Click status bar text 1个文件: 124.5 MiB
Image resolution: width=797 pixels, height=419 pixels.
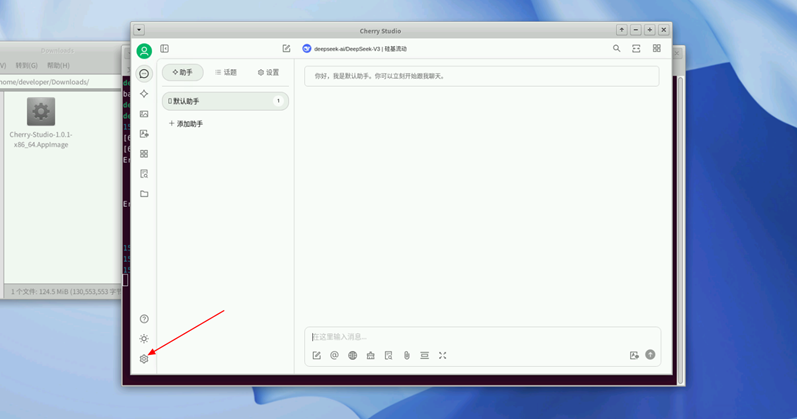[x=66, y=292]
